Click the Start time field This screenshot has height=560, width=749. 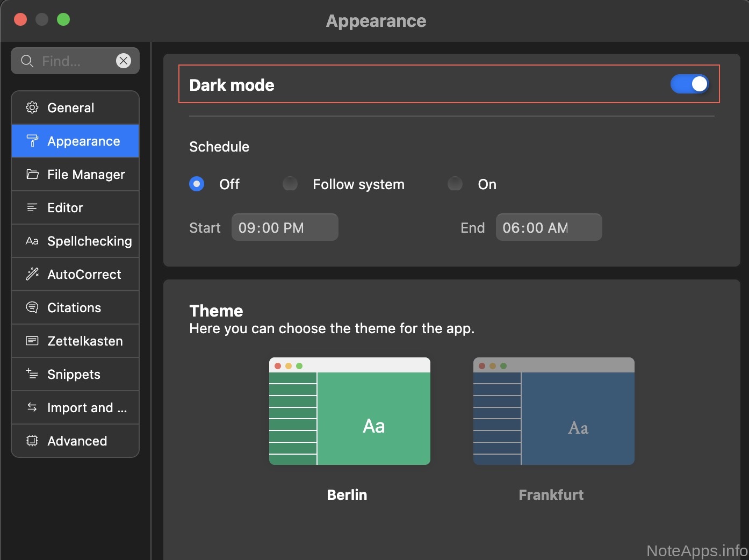click(x=284, y=227)
